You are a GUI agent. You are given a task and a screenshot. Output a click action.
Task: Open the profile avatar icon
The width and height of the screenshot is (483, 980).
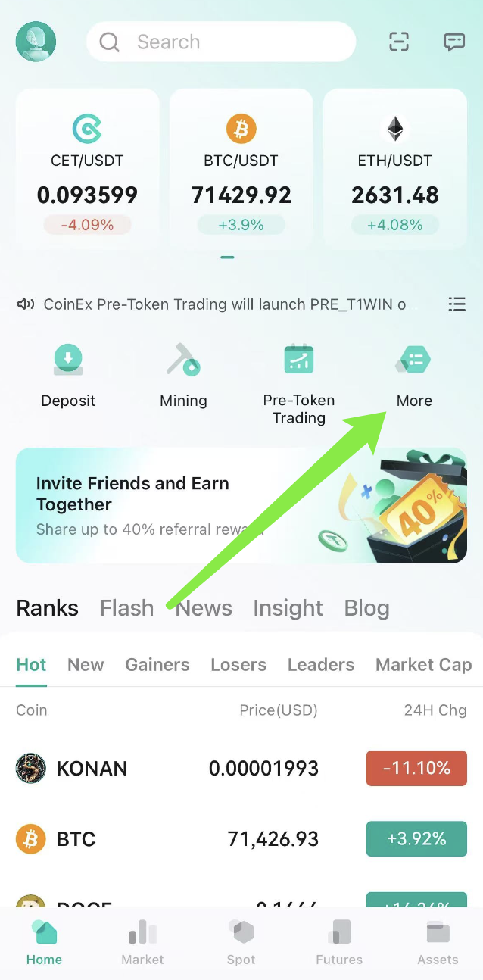pos(36,42)
